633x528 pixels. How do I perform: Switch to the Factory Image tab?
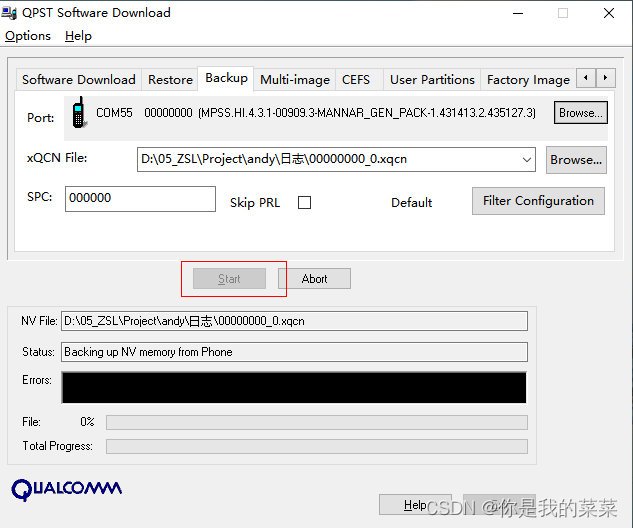(x=528, y=80)
